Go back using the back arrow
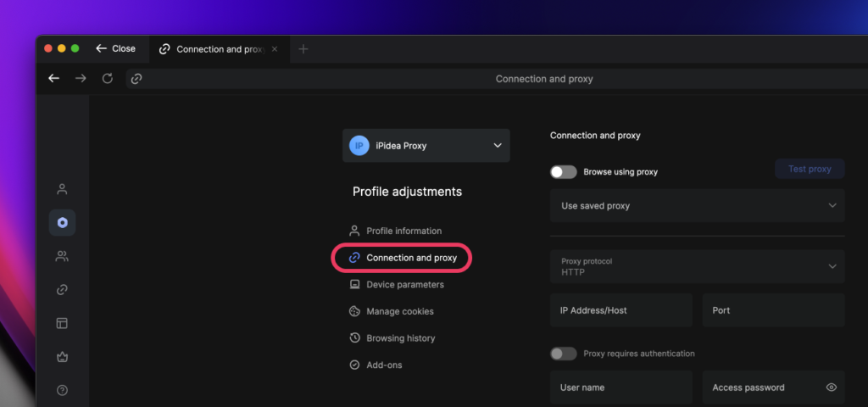This screenshot has width=868, height=407. point(54,79)
